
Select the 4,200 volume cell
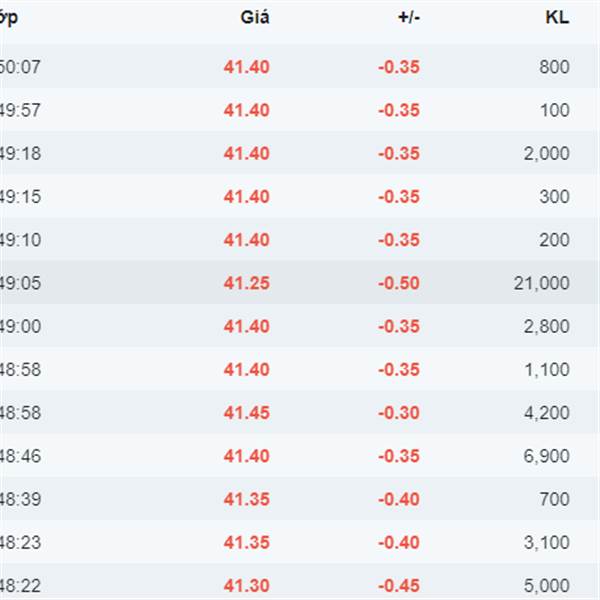[x=547, y=413]
